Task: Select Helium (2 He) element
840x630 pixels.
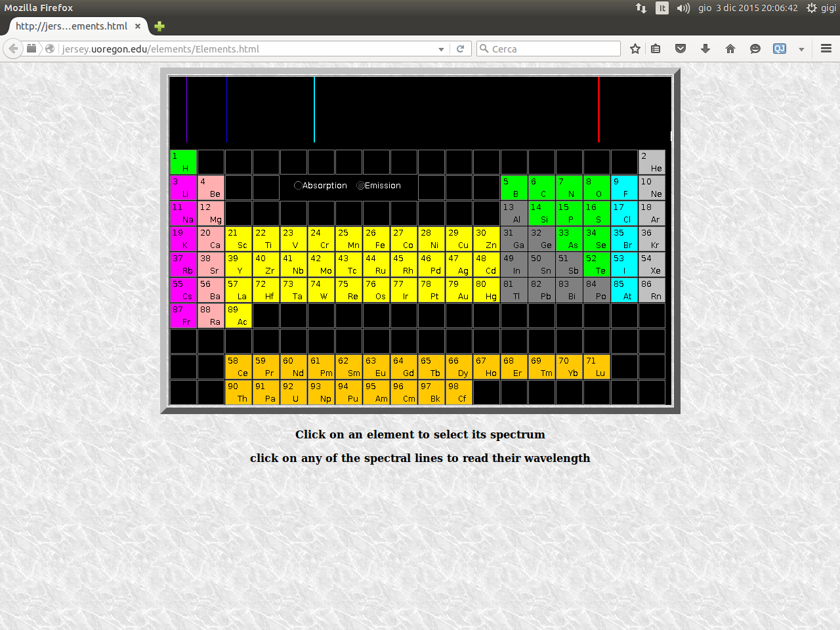Action: click(652, 162)
